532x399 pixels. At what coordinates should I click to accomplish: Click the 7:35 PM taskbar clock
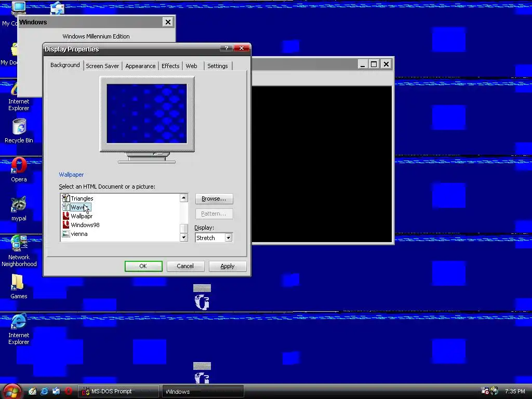tap(515, 391)
